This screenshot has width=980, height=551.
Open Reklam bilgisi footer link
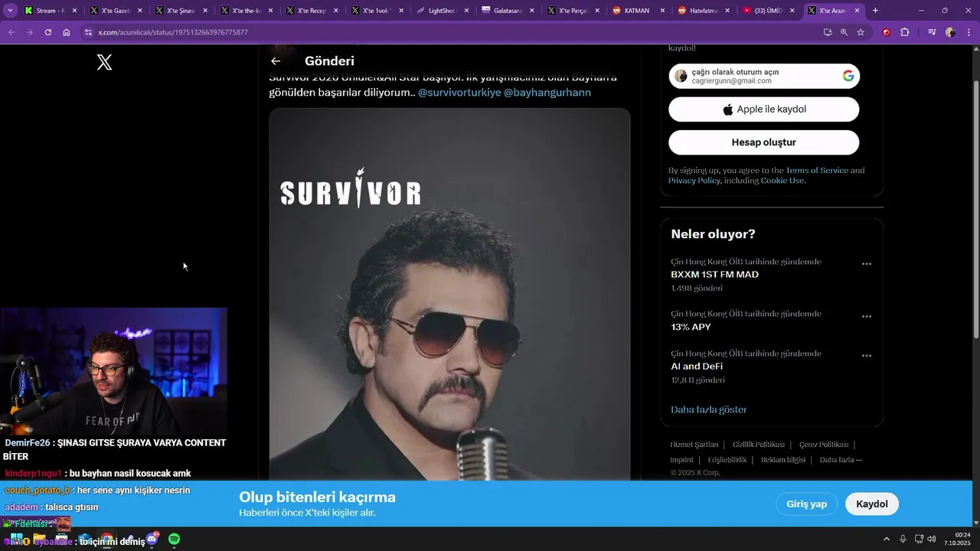point(783,460)
